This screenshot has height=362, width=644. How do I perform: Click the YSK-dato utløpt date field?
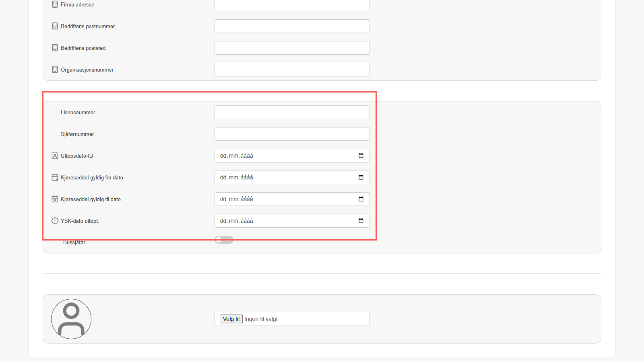[x=292, y=221]
